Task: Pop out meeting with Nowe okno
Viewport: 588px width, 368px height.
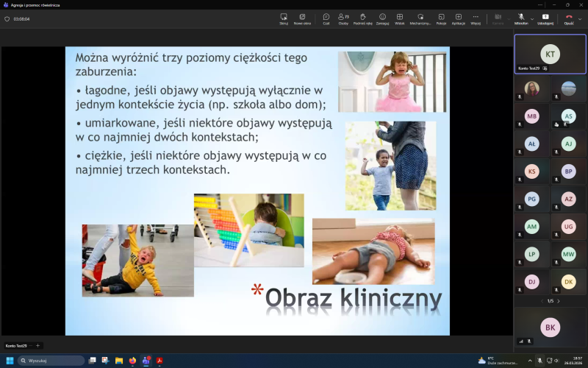Action: 302,18
